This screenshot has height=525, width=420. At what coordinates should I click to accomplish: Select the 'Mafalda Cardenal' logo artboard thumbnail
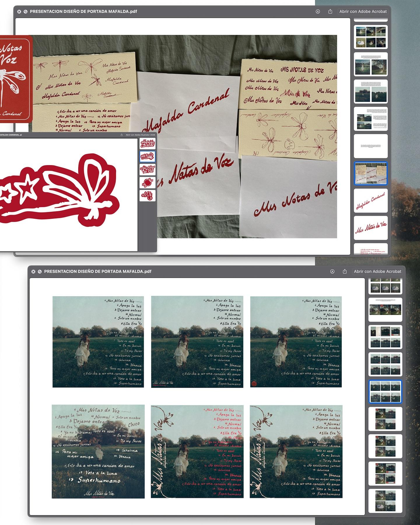click(x=148, y=143)
